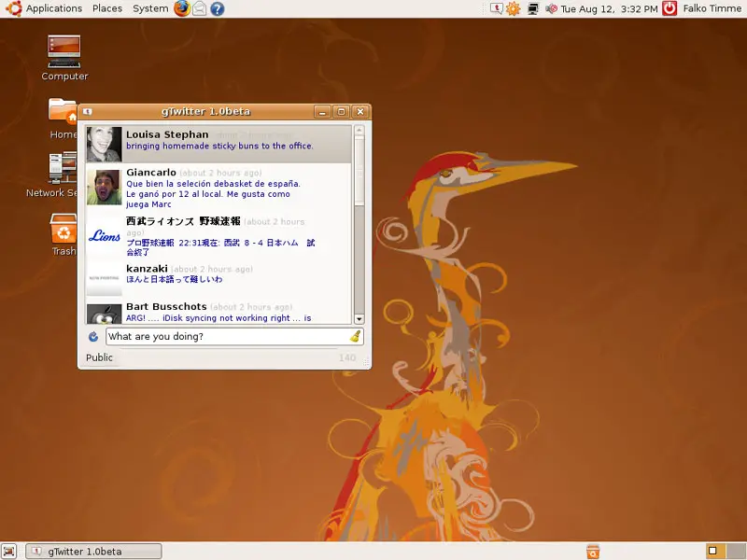Click Louisa Stephan's avatar thumbnail
The height and width of the screenshot is (560, 747).
(105, 145)
